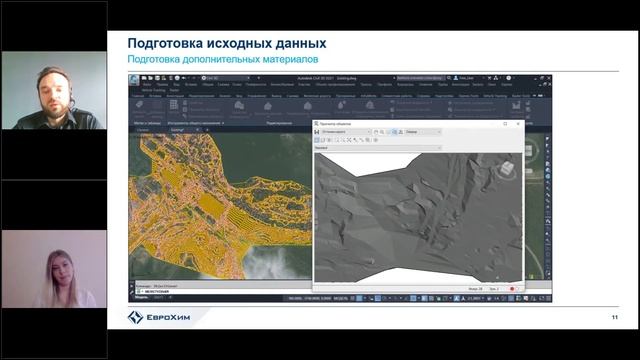Click the МОДЕЛЬ status bar button
Image resolution: width=640 pixels, height=360 pixels.
click(x=340, y=298)
